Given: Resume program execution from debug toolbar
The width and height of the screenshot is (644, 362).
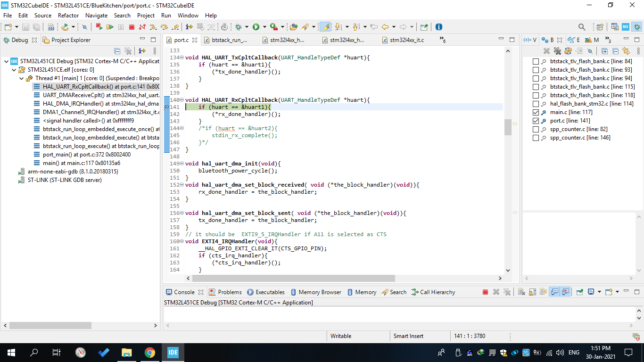Looking at the screenshot, I should pos(109,26).
